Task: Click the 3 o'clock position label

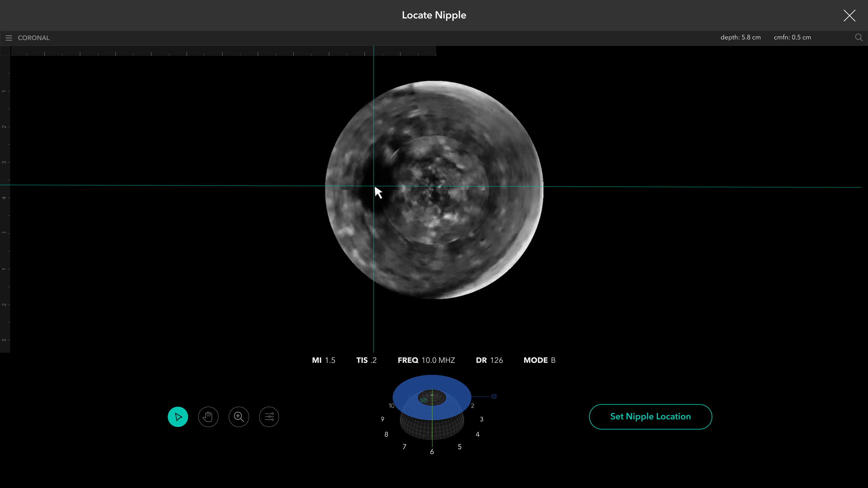Action: 482,419
